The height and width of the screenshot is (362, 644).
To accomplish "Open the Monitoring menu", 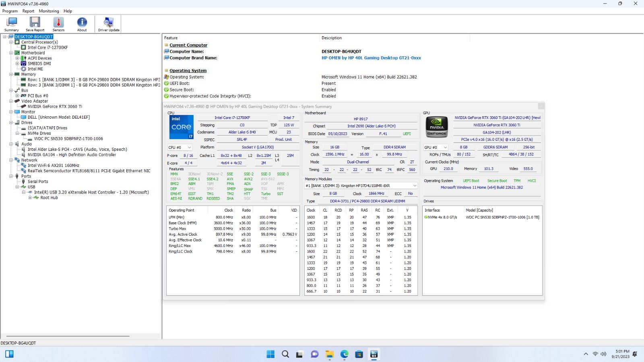I will coord(49,11).
